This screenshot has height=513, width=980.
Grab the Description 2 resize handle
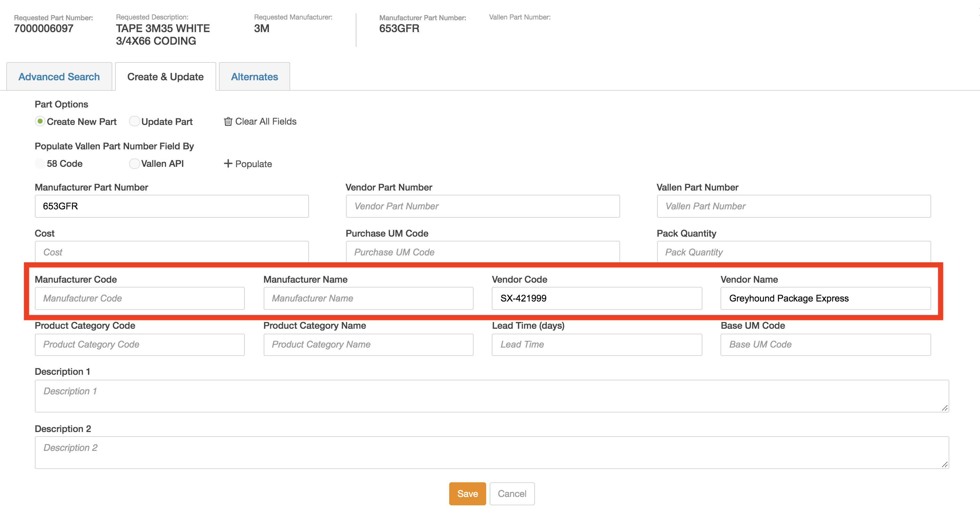point(945,464)
